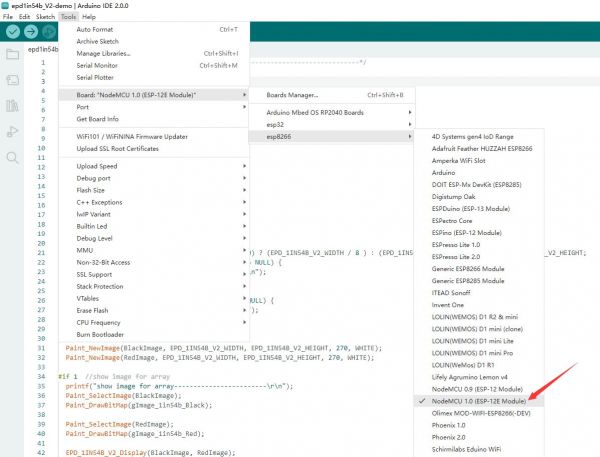Select Get Board Info
600x457 pixels.
(x=154, y=119)
